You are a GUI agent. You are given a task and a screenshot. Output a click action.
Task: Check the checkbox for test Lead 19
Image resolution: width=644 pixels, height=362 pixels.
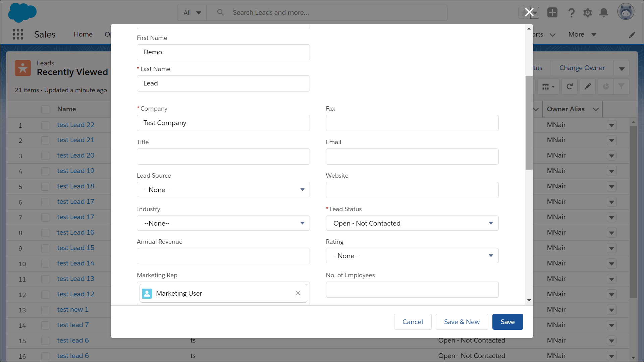(x=45, y=171)
